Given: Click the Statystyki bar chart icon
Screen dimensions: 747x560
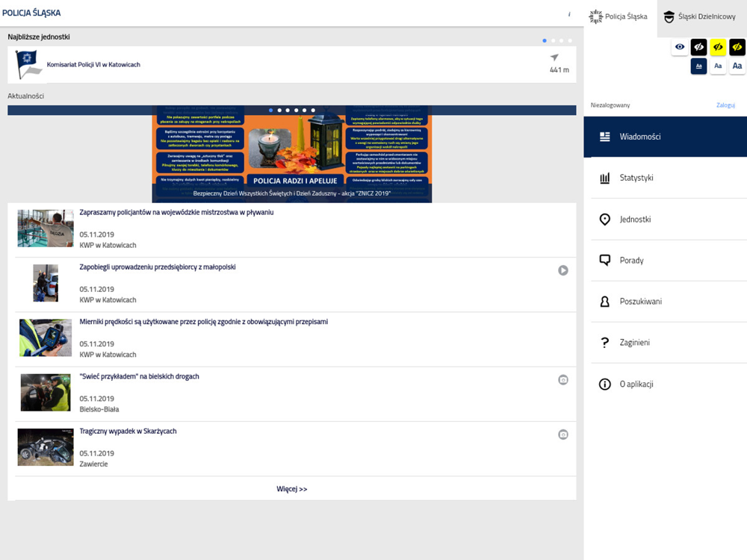Looking at the screenshot, I should [x=604, y=178].
